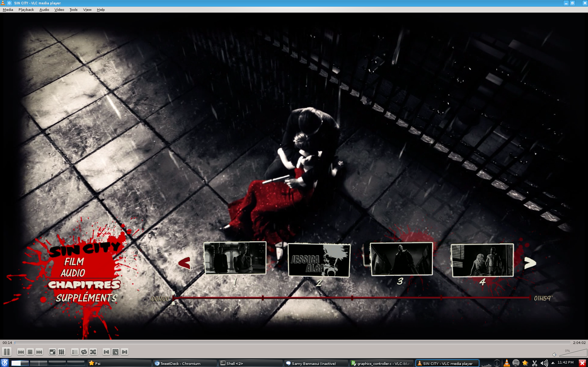Open the Playback menu
588x367 pixels.
click(26, 9)
